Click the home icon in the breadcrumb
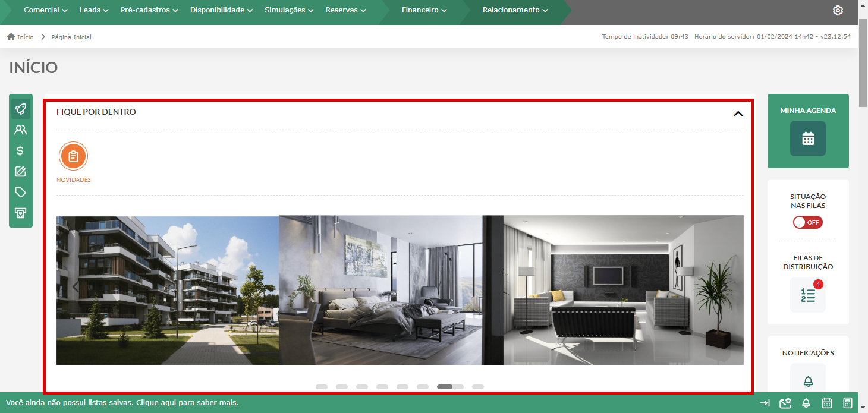The image size is (868, 413). tap(11, 37)
